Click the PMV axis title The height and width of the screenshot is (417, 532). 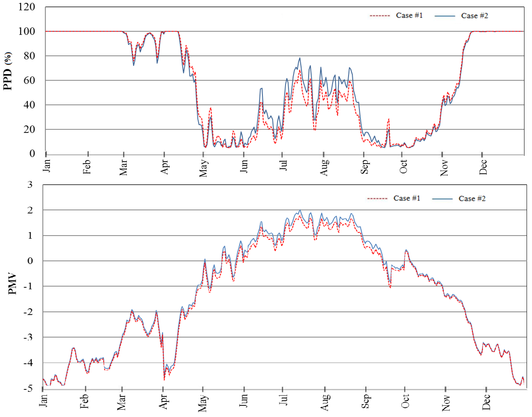pos(12,284)
